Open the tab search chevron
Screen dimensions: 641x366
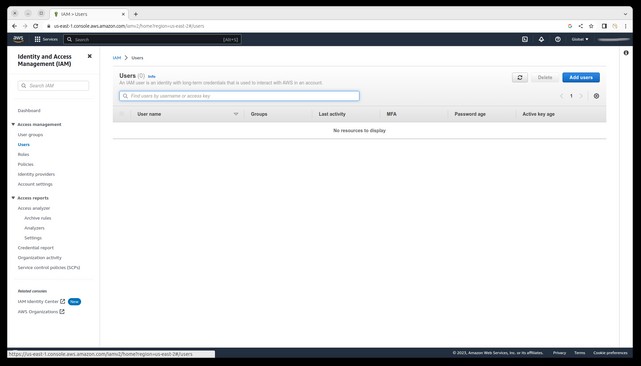coord(625,14)
